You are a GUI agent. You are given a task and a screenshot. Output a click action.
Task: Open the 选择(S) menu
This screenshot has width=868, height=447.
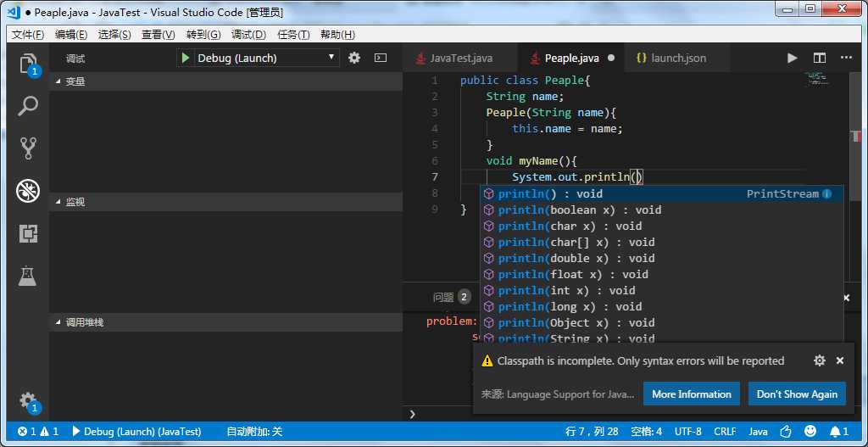coord(114,35)
